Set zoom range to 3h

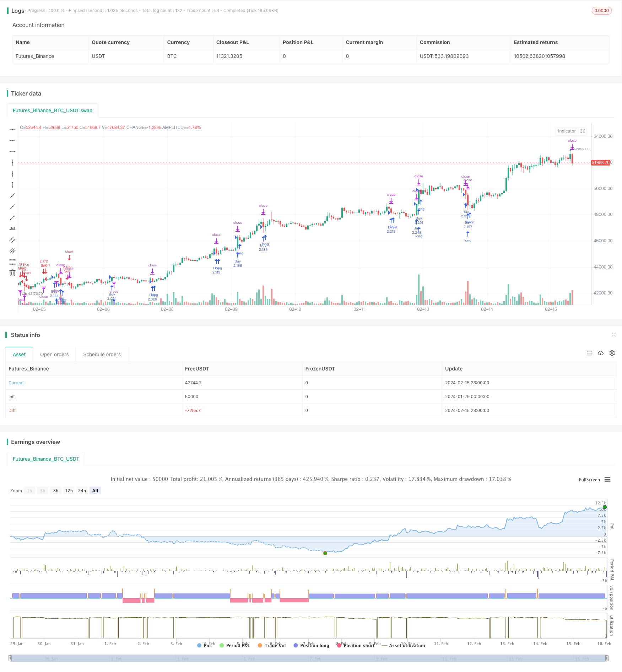point(43,491)
